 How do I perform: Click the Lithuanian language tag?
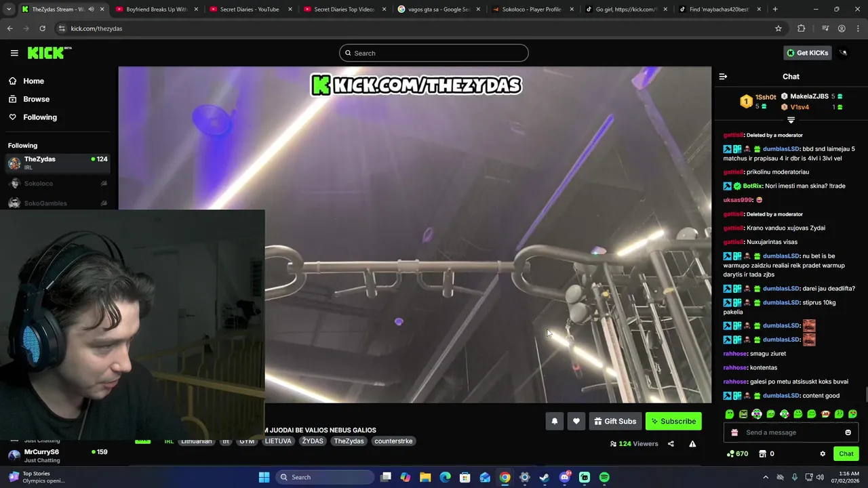[x=196, y=441]
